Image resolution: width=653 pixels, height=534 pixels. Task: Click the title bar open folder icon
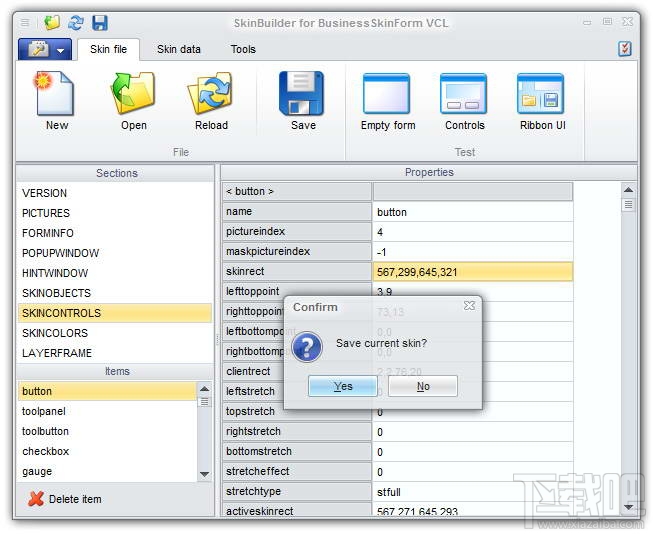tap(52, 22)
